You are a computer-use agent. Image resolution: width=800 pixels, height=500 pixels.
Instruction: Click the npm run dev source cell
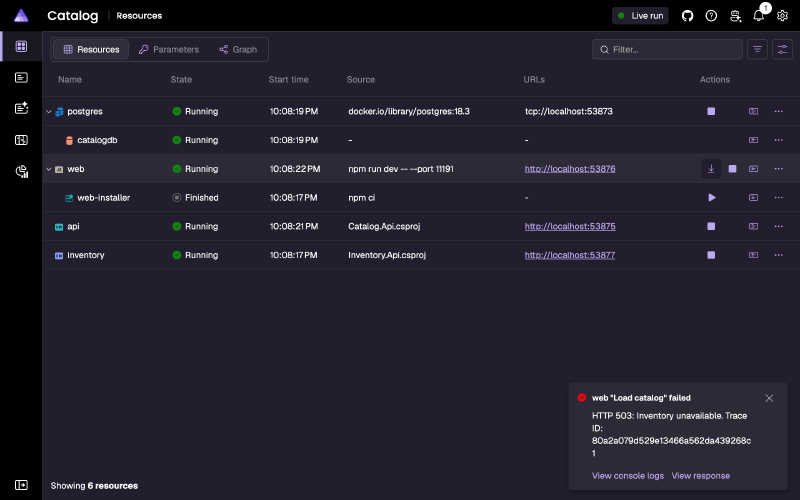(x=401, y=169)
